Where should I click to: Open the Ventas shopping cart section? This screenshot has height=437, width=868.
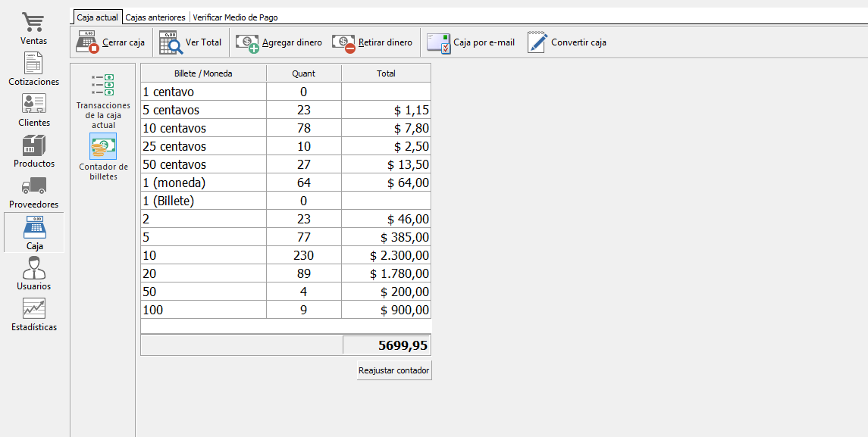click(x=34, y=29)
